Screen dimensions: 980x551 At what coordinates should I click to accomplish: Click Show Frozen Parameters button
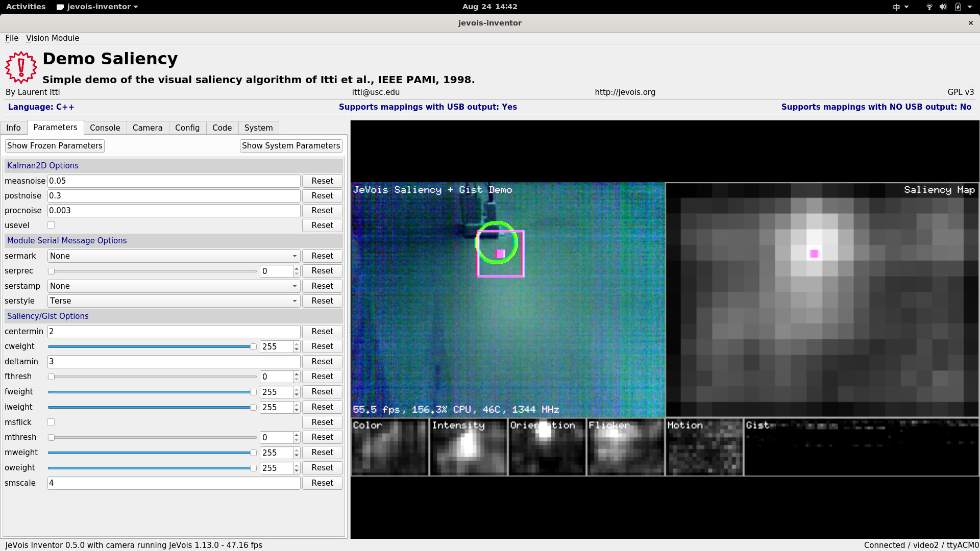pos(55,145)
